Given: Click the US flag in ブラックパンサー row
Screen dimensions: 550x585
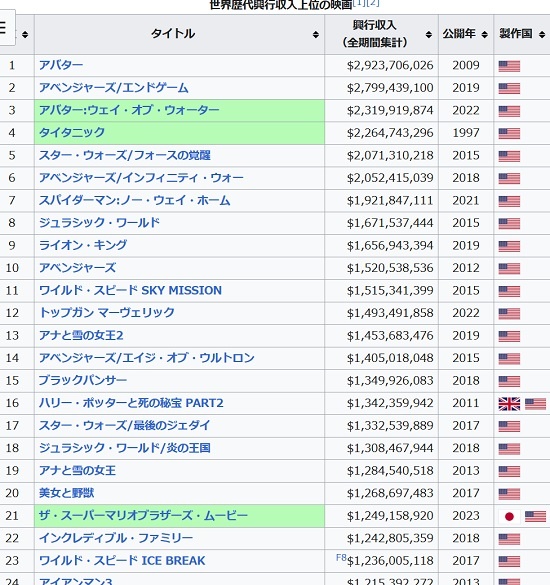Looking at the screenshot, I should (x=509, y=381).
